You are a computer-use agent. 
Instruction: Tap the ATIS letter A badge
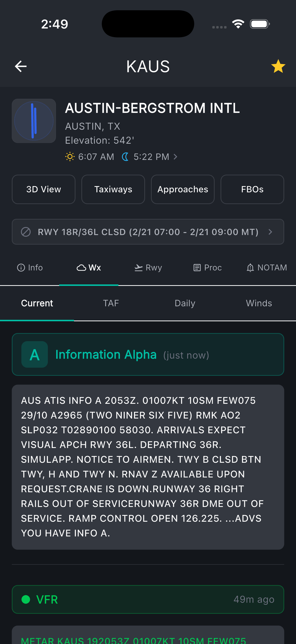pos(34,354)
